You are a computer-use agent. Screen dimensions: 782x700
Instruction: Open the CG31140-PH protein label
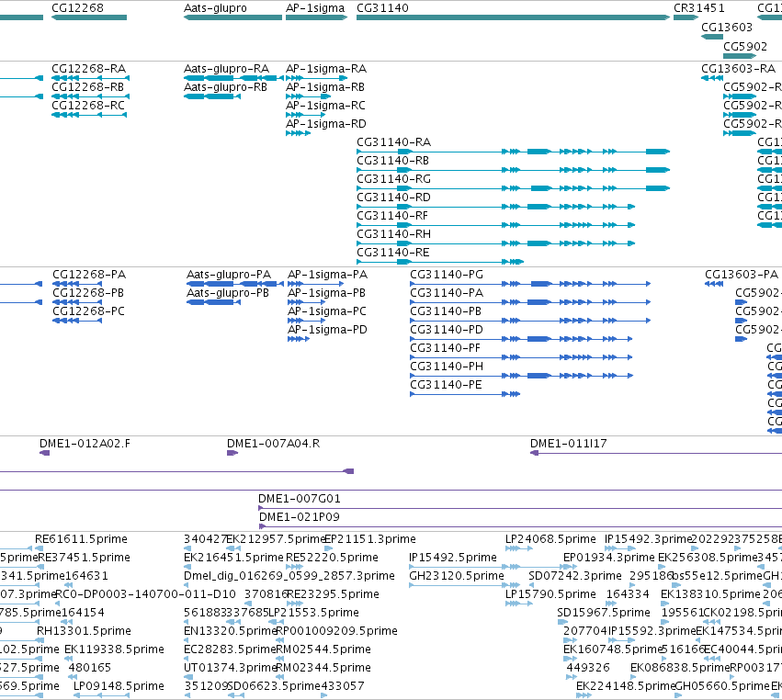pyautogui.click(x=447, y=367)
